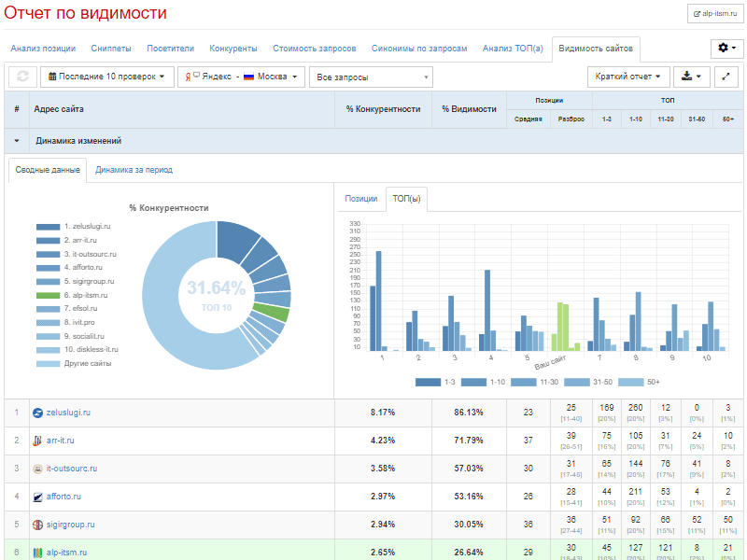Open the zeluslugi.ru link in table

tap(68, 413)
